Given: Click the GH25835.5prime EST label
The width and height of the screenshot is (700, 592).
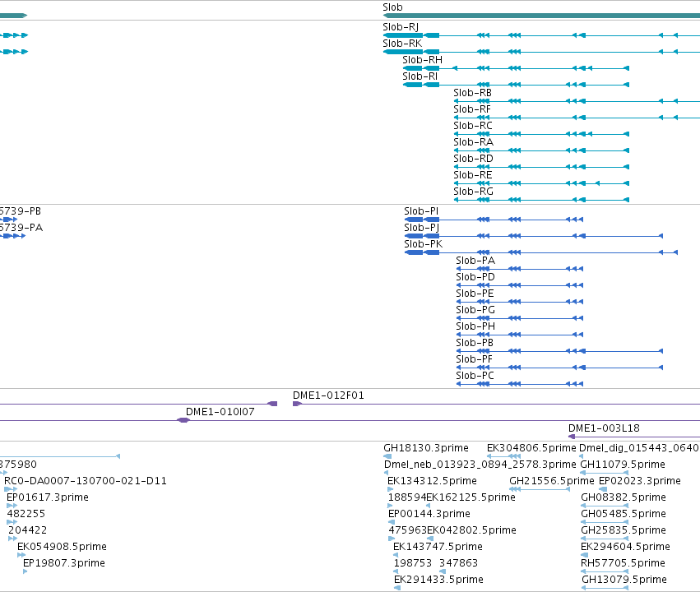Looking at the screenshot, I should [624, 531].
